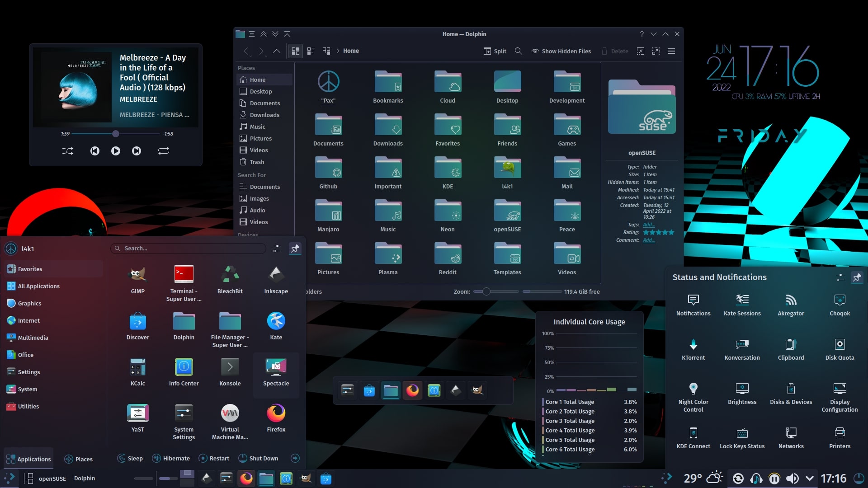Pin the application launcher open
868x488 pixels.
(x=295, y=249)
